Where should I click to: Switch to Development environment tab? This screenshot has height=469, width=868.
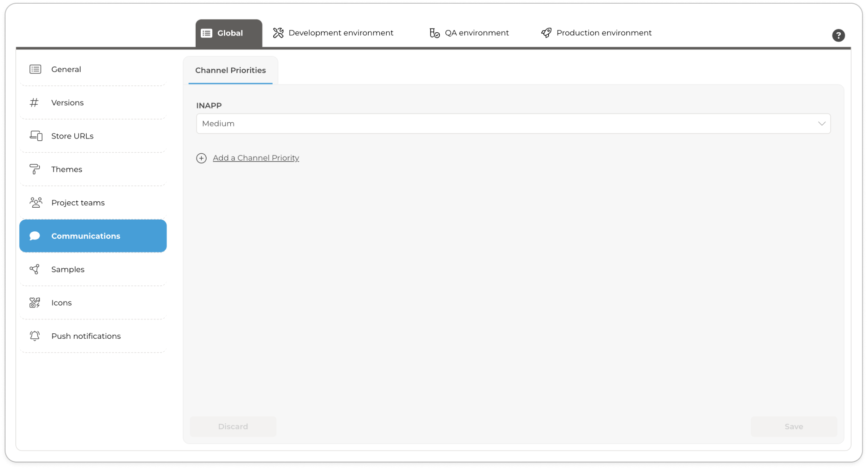333,33
